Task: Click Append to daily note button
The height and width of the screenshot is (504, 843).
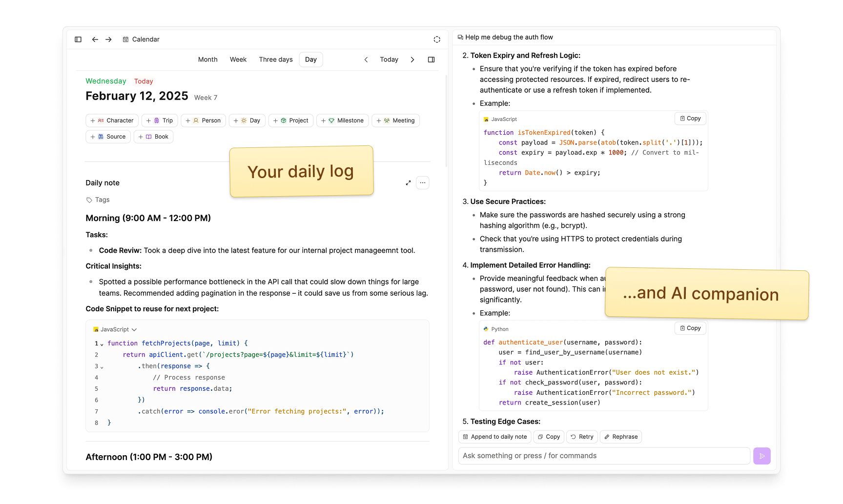Action: [x=494, y=437]
